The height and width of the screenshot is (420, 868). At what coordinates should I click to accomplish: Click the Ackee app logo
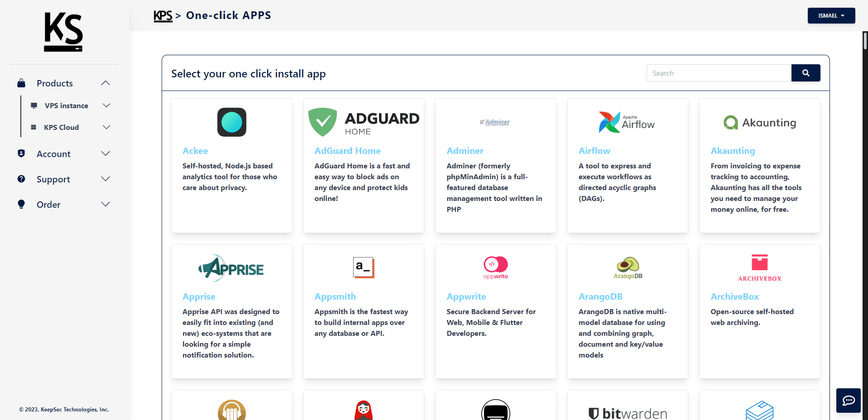tap(232, 122)
